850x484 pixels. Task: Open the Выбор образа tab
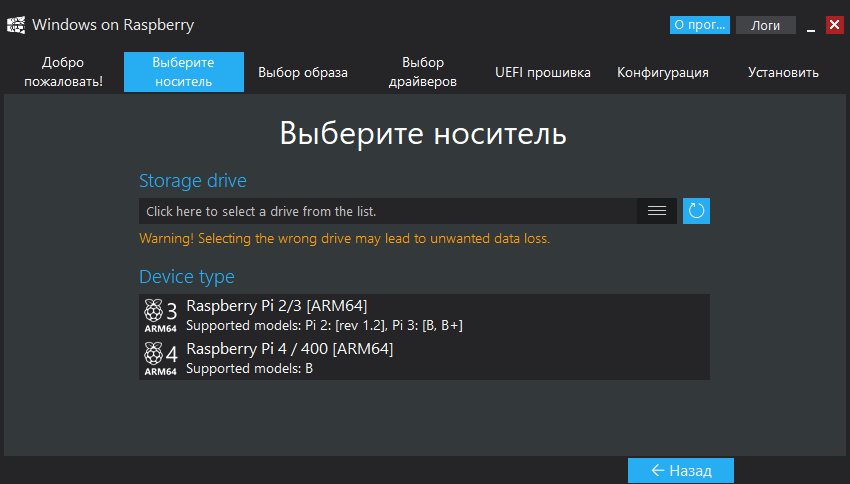[x=303, y=72]
